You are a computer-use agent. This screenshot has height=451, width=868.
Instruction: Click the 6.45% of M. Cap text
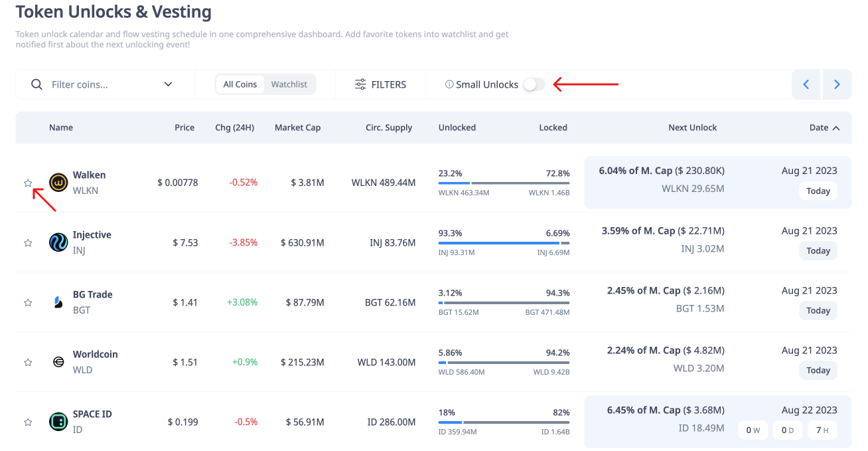point(644,410)
